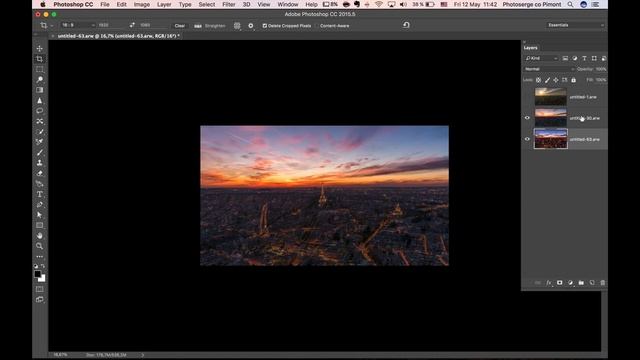Show the untitled-1.arw layer
Viewport: 640px width, 360px height.
(x=527, y=97)
